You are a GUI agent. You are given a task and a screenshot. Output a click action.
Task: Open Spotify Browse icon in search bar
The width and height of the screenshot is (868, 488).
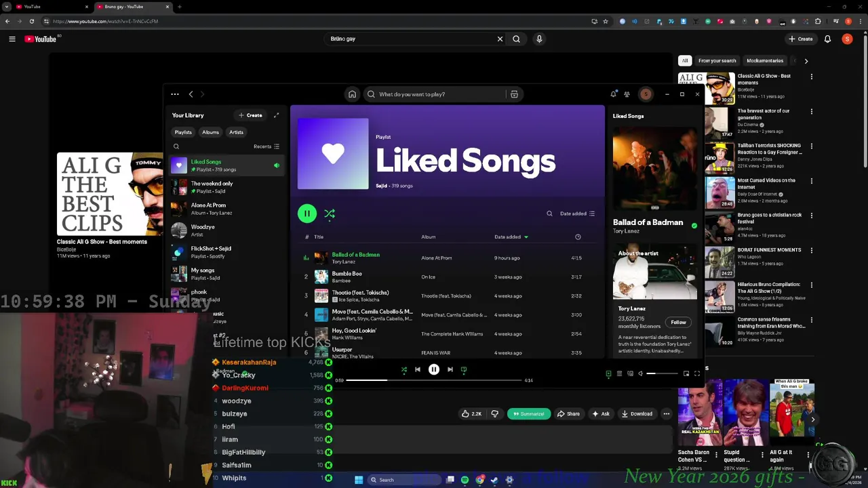[514, 94]
